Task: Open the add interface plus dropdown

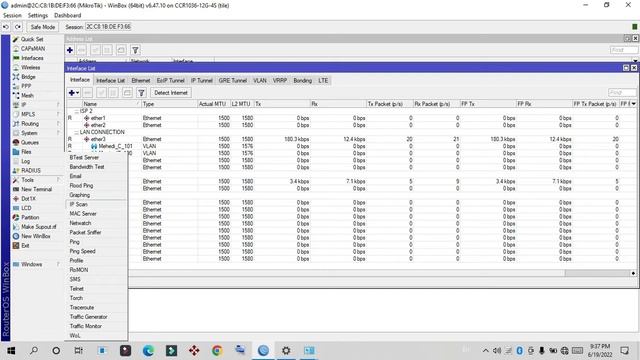Action: (x=74, y=93)
